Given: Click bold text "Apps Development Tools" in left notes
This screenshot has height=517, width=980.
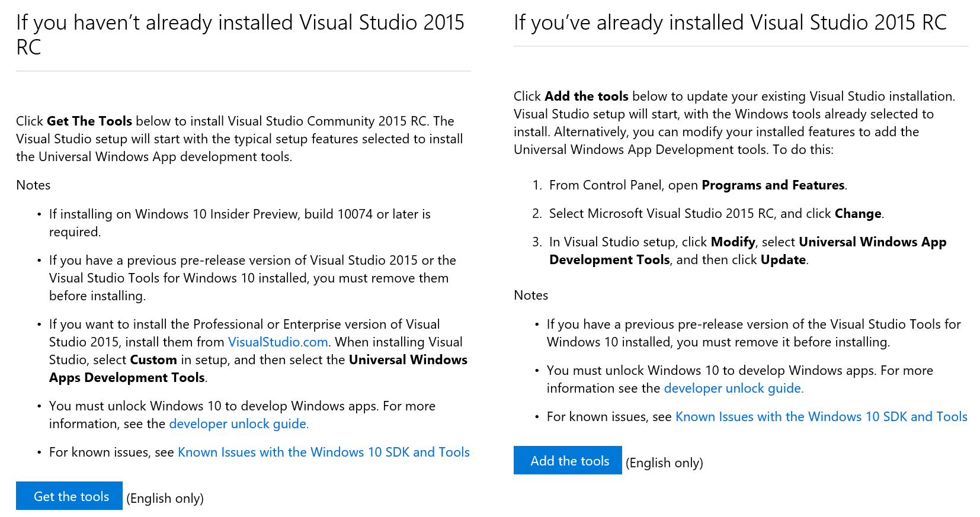Looking at the screenshot, I should pyautogui.click(x=127, y=377).
